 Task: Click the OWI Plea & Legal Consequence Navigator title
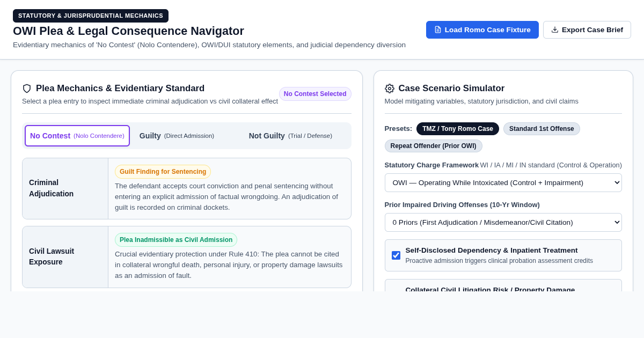tap(128, 31)
